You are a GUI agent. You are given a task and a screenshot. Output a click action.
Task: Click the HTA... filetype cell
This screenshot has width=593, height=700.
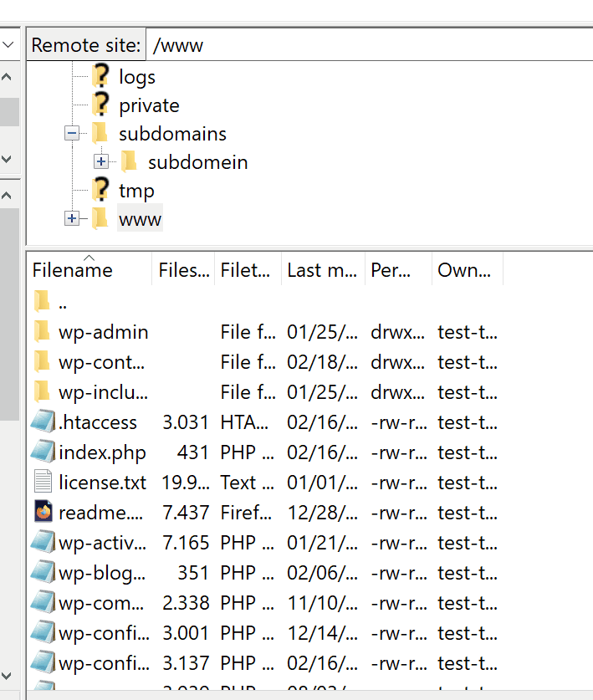pos(245,422)
